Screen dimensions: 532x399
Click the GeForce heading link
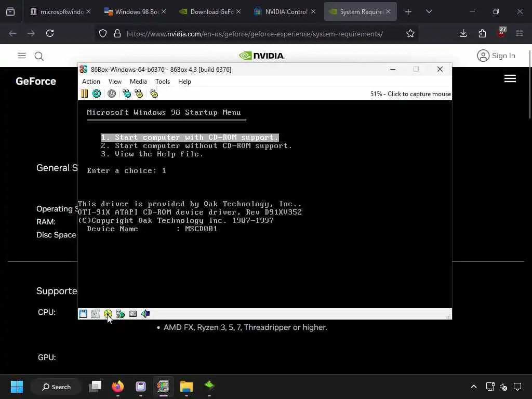pyautogui.click(x=36, y=82)
